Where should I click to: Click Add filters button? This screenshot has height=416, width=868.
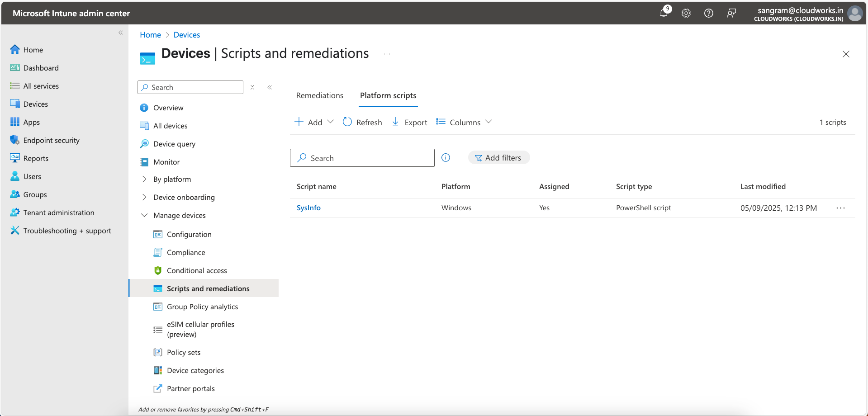click(498, 157)
